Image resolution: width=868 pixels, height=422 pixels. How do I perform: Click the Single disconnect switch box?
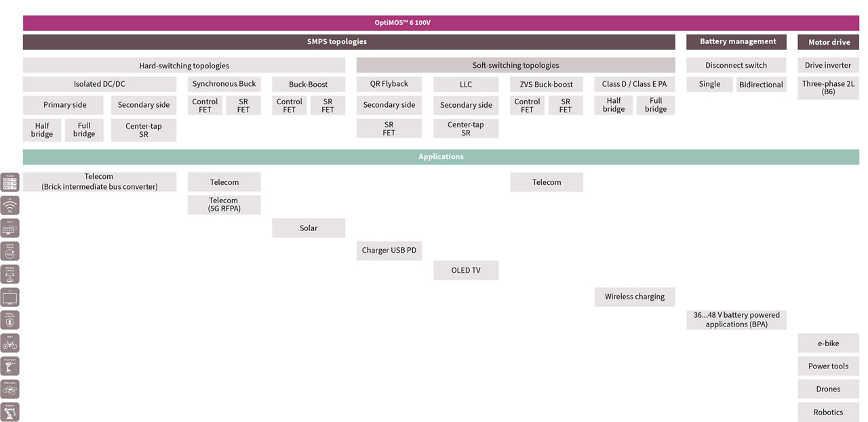click(x=710, y=85)
